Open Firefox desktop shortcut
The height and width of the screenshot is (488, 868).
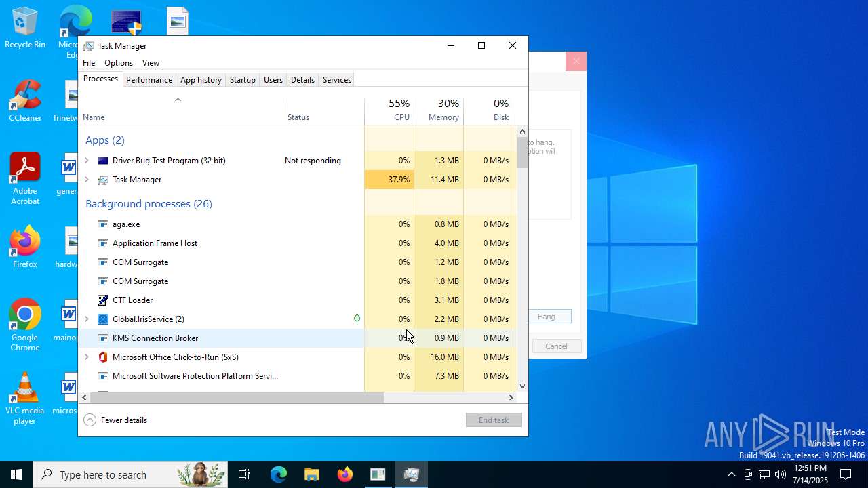[x=25, y=247]
